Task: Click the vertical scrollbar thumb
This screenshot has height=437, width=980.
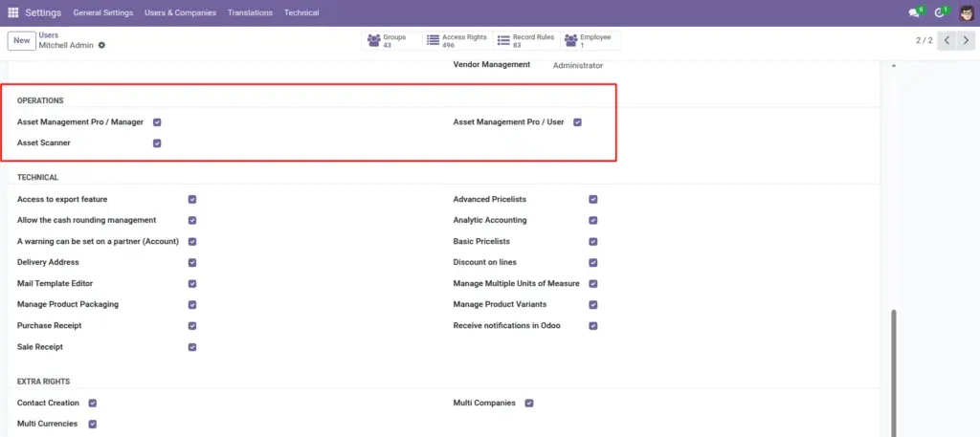Action: pyautogui.click(x=893, y=373)
